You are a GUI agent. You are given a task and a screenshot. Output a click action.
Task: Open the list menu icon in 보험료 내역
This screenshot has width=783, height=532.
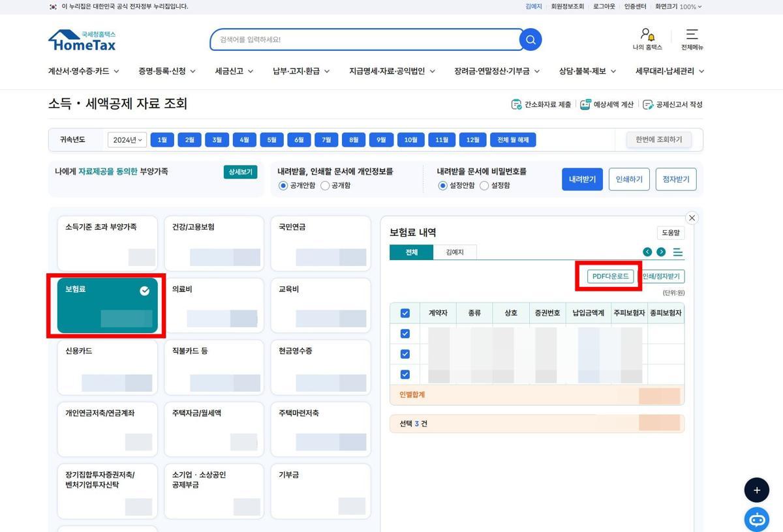coord(678,252)
